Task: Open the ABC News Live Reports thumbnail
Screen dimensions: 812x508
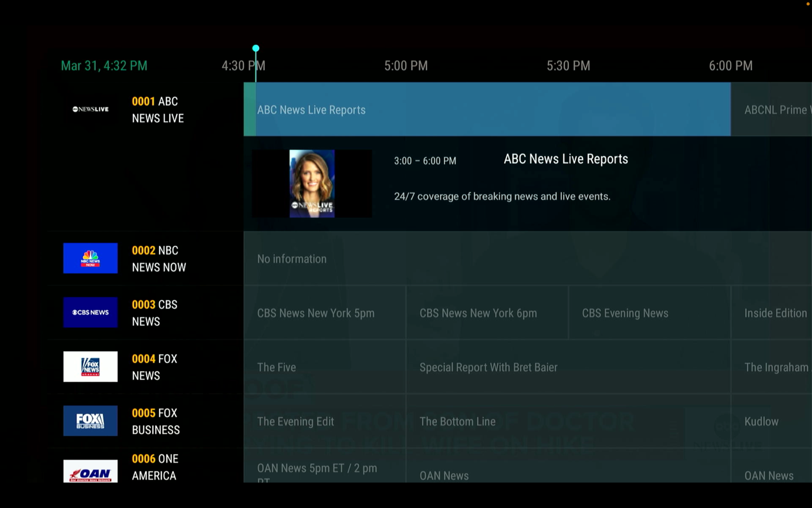Action: pos(312,184)
